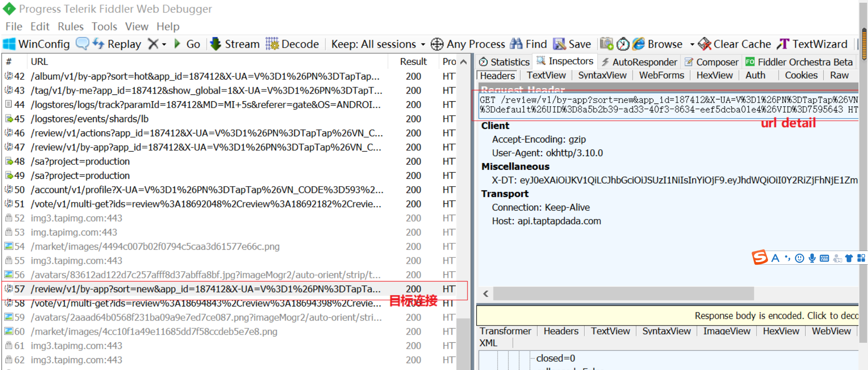The image size is (868, 370).
Task: Click the Save toolbar button
Action: [572, 44]
